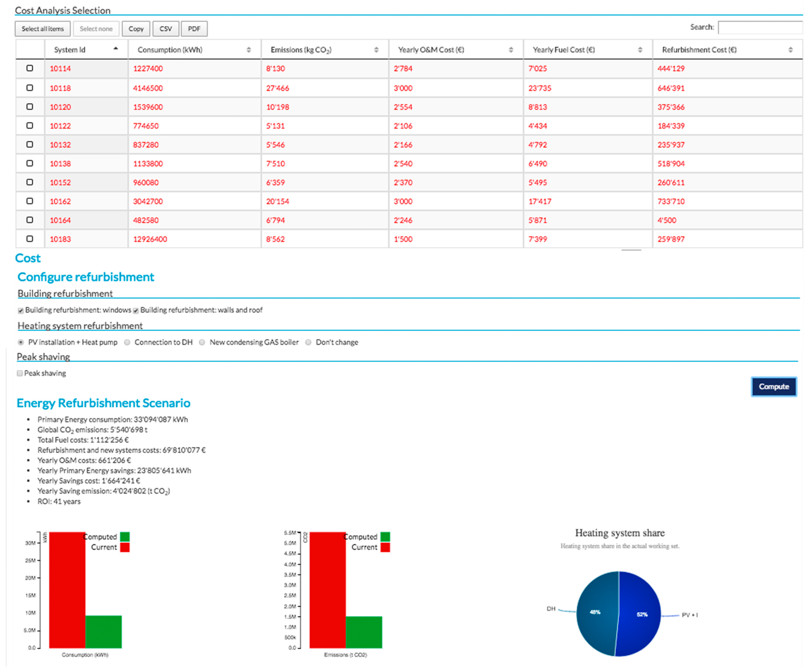Export table with CSV button
The width and height of the screenshot is (808, 672).
pos(165,29)
